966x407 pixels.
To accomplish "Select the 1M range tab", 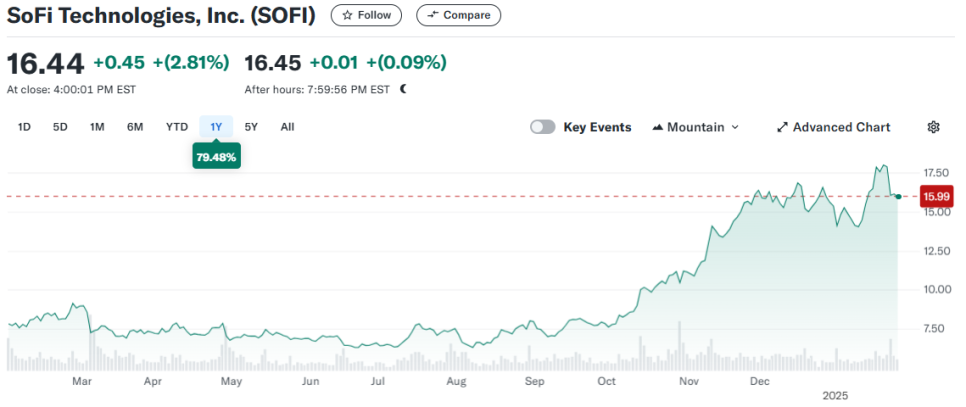I will 97,127.
